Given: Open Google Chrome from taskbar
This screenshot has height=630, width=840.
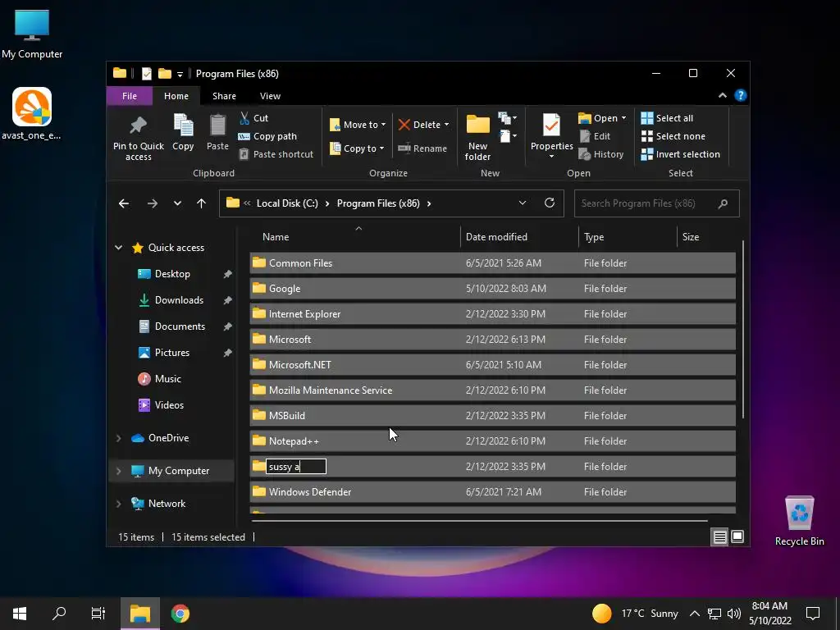Looking at the screenshot, I should pyautogui.click(x=180, y=614).
